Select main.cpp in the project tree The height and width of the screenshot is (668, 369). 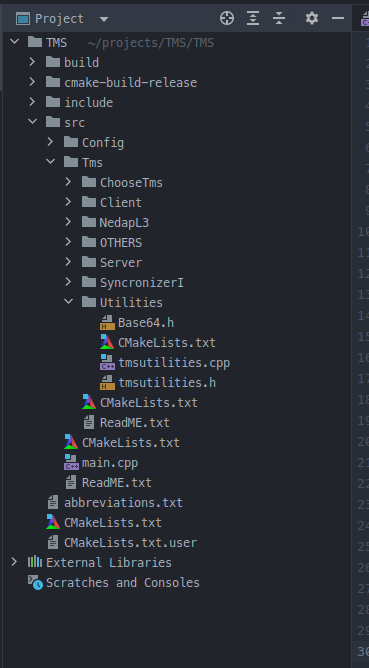[x=110, y=463]
